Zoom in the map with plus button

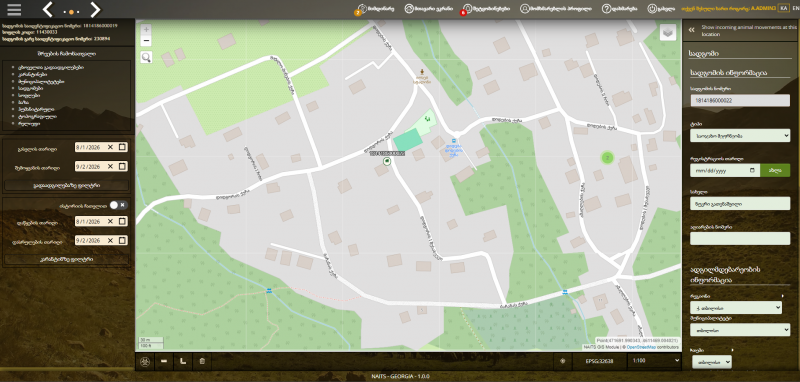click(x=146, y=30)
